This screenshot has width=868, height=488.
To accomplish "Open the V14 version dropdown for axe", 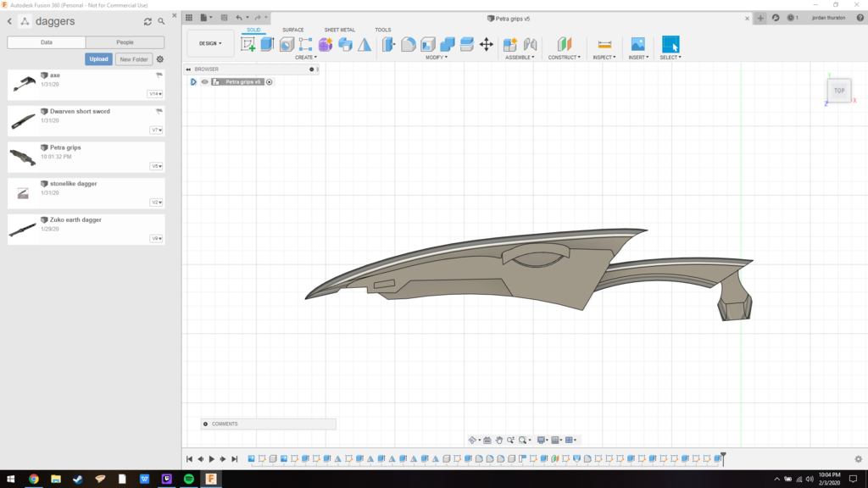I will (x=153, y=94).
